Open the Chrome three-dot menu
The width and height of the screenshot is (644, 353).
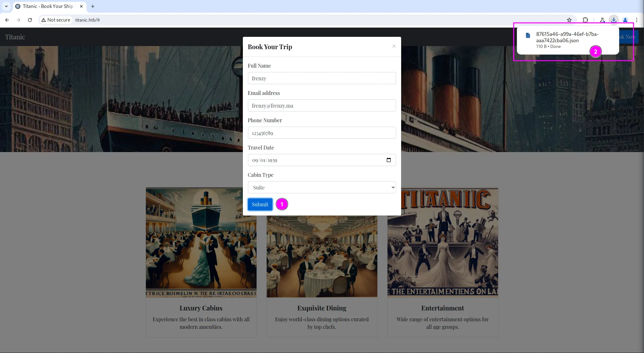point(637,20)
